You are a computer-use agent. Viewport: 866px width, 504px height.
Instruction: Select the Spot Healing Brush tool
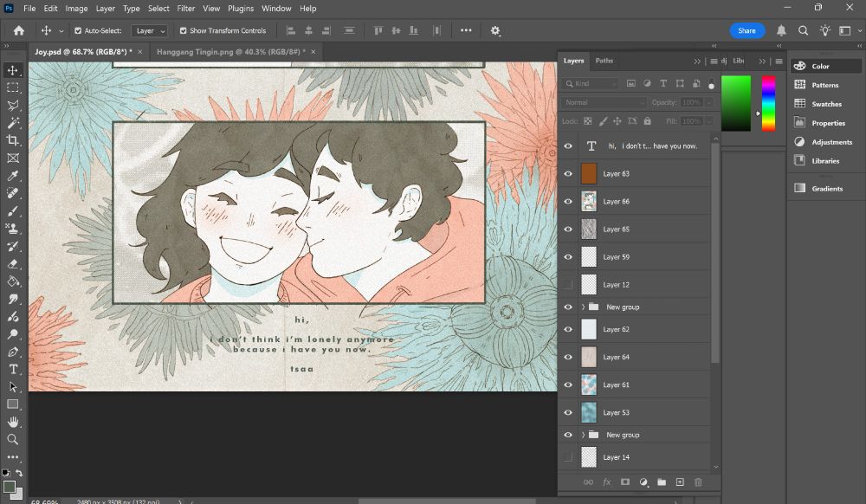tap(13, 193)
